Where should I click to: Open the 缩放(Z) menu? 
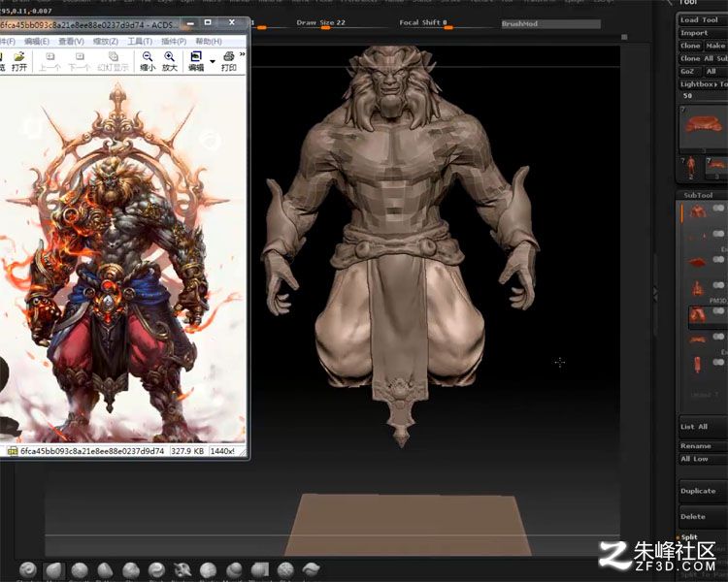106,42
